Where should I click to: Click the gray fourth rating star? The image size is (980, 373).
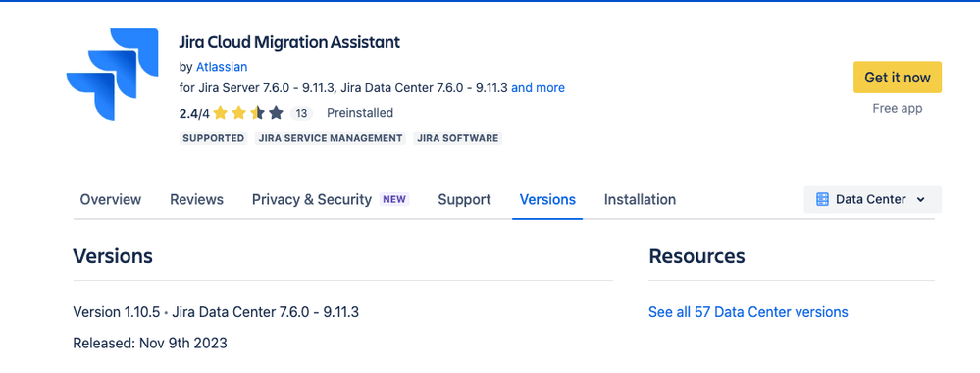coord(277,113)
